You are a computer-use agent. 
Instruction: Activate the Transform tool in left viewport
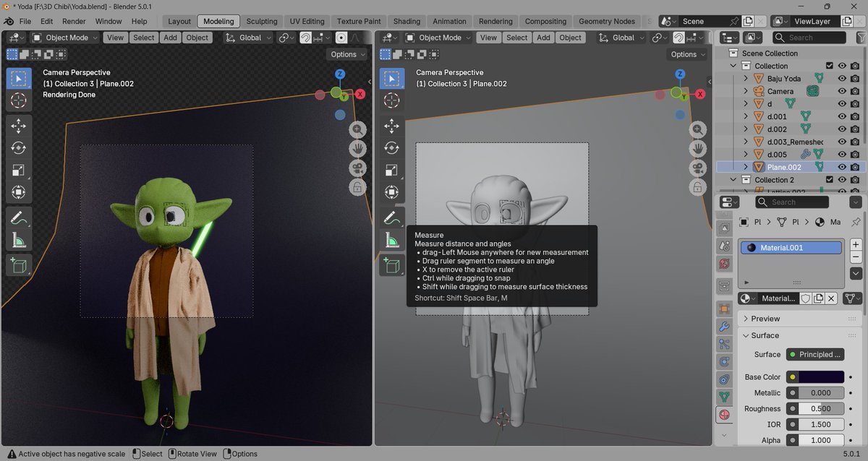pos(19,193)
